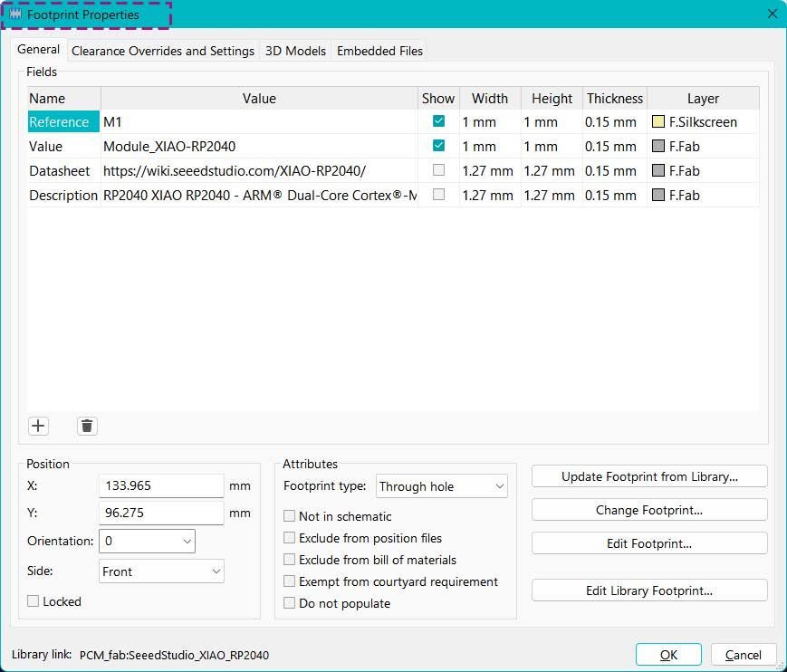
Task: Click Height cell in Datasheet row
Action: tap(552, 170)
